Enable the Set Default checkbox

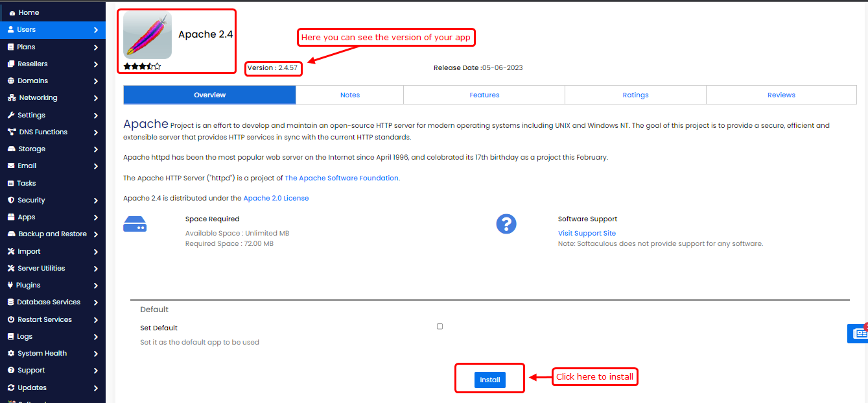pos(440,326)
